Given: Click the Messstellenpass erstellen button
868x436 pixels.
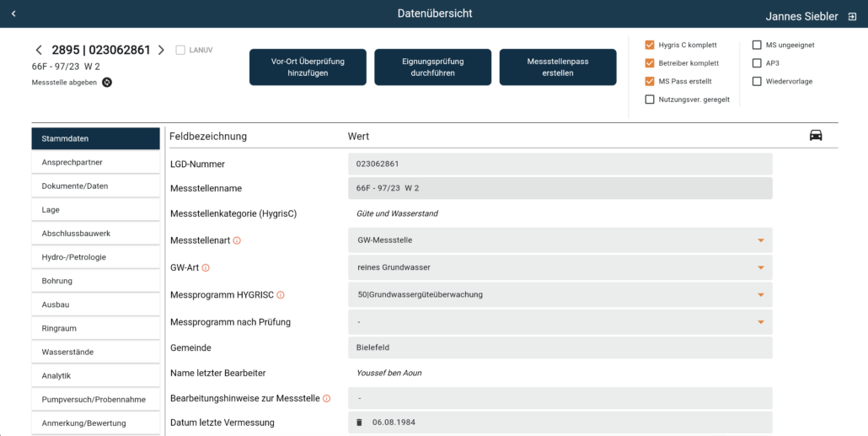Looking at the screenshot, I should [x=558, y=67].
